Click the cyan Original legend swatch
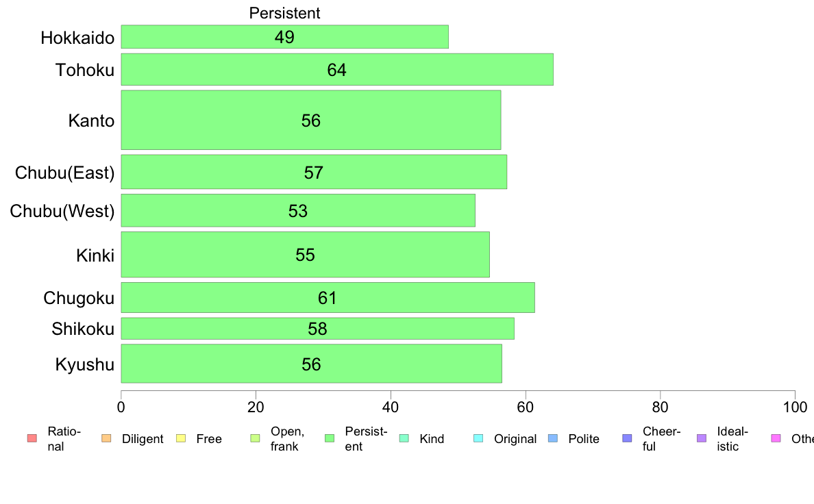The image size is (814, 504). 479,438
